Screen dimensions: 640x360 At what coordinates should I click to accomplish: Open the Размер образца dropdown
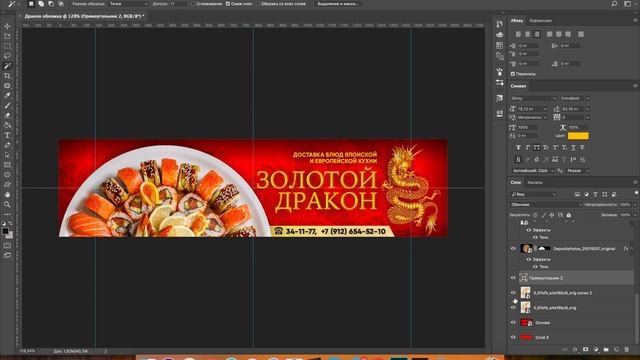pos(129,4)
